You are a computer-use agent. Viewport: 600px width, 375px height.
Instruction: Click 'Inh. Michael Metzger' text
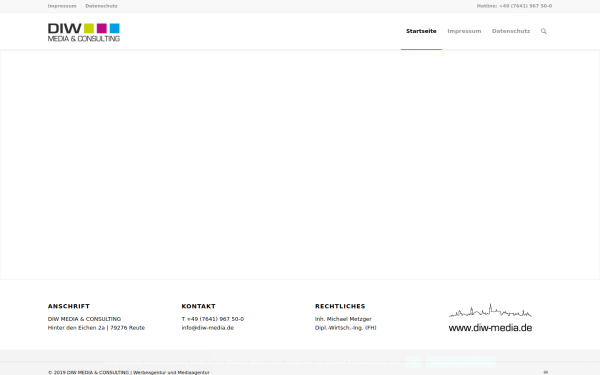tap(343, 319)
